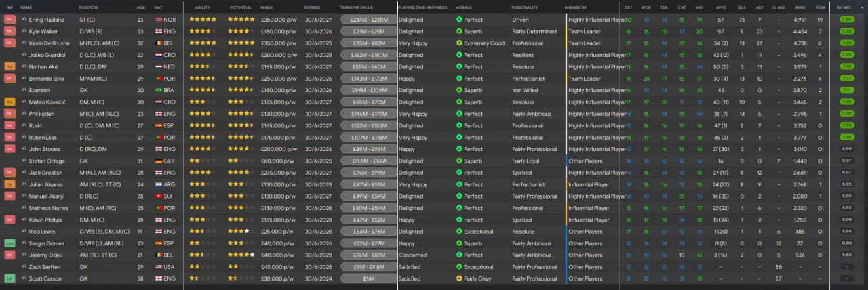Select Bernardo Silva's Perfectionist personality
The width and height of the screenshot is (868, 290).
[528, 79]
